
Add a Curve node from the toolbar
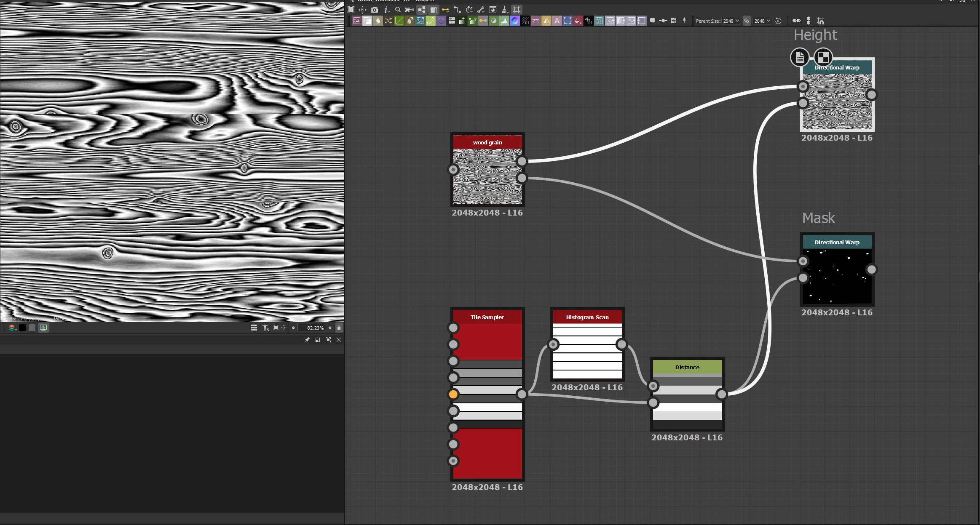click(399, 21)
